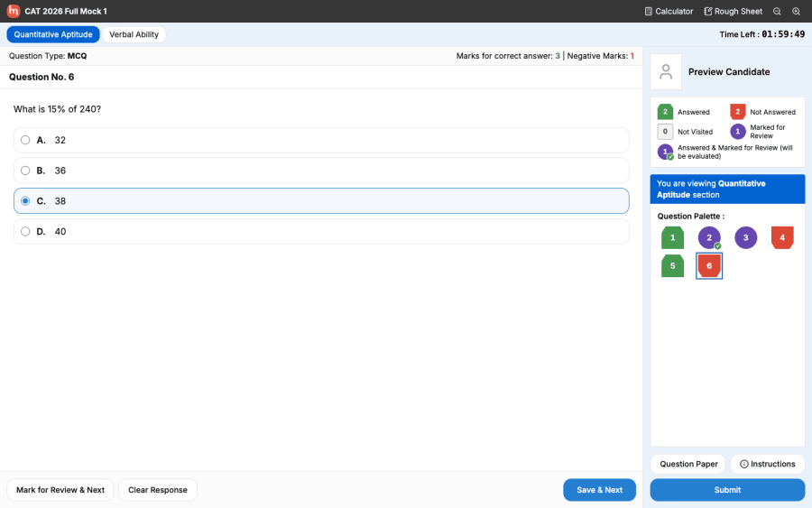The height and width of the screenshot is (508, 812).
Task: Click Mark for Review & Next
Action: tap(60, 490)
